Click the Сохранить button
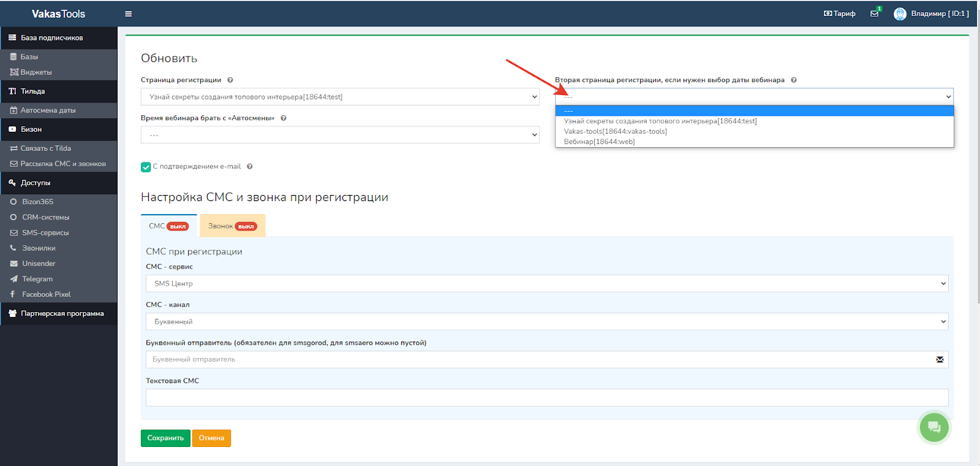The image size is (980, 466). click(x=165, y=438)
